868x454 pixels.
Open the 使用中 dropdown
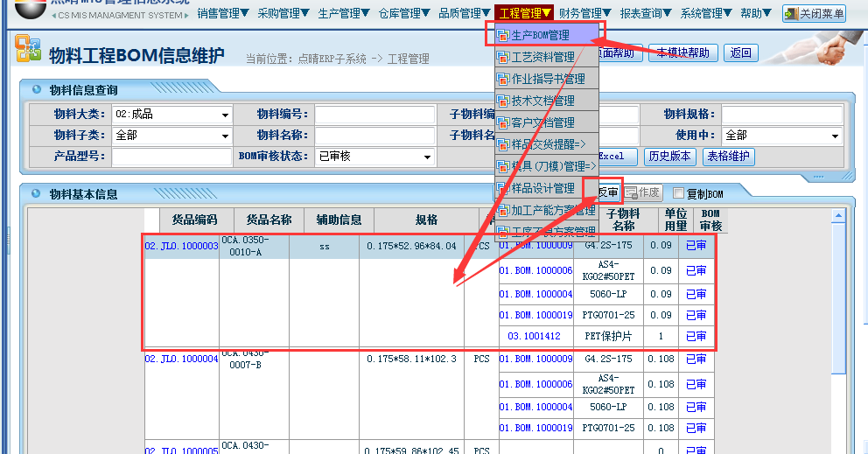(836, 136)
